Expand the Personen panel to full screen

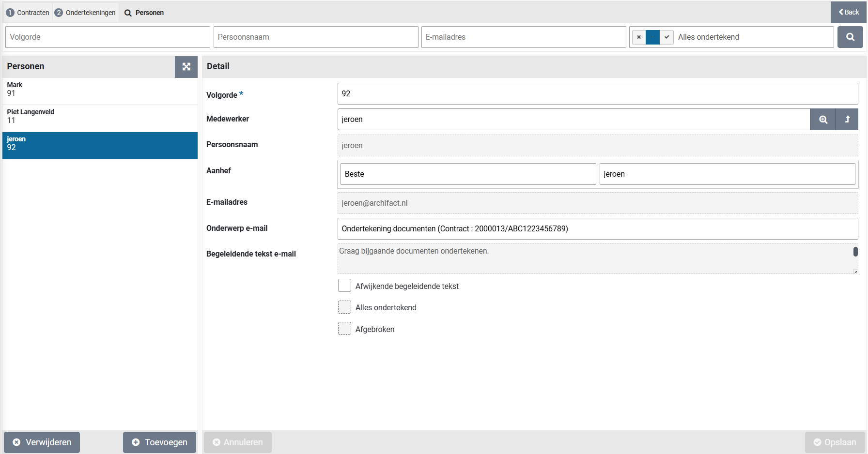[x=186, y=67]
